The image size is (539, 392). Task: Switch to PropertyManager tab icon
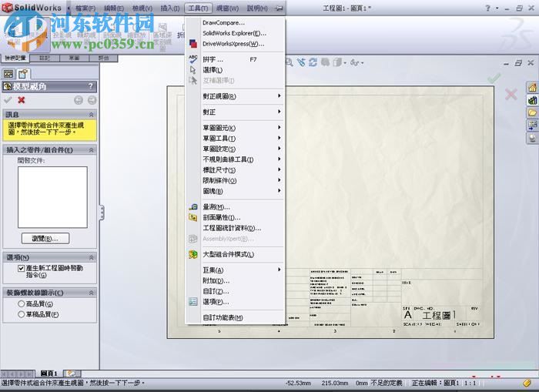22,74
